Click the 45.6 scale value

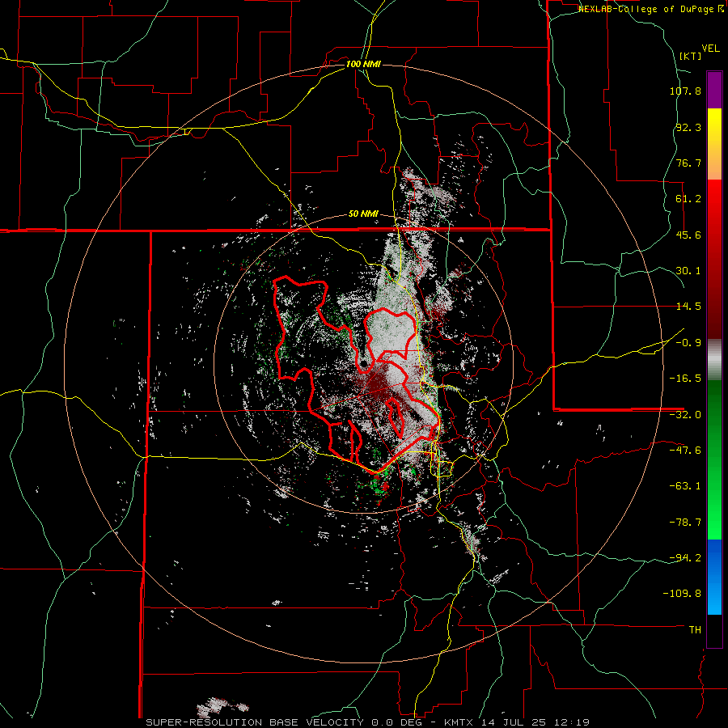(x=688, y=235)
